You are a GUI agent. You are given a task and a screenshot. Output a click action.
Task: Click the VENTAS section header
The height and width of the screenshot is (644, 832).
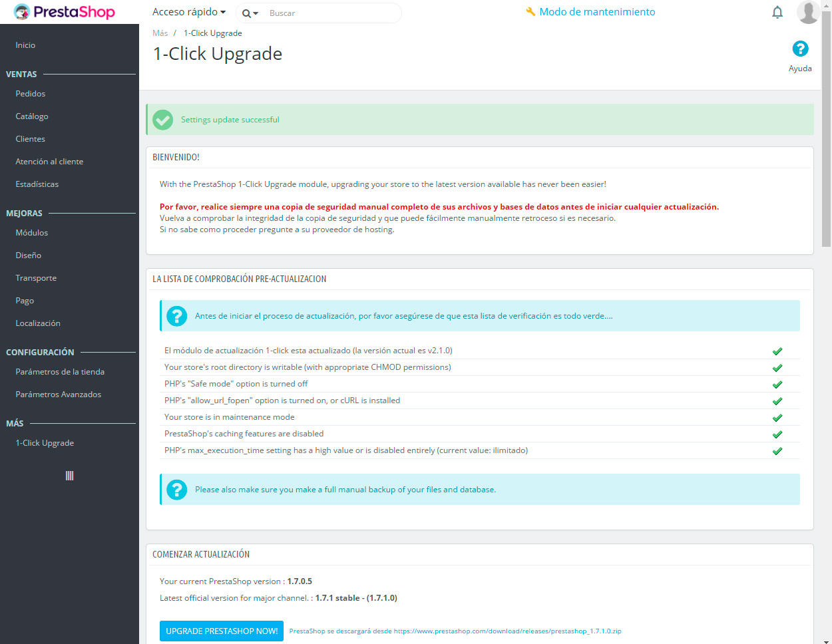21,75
